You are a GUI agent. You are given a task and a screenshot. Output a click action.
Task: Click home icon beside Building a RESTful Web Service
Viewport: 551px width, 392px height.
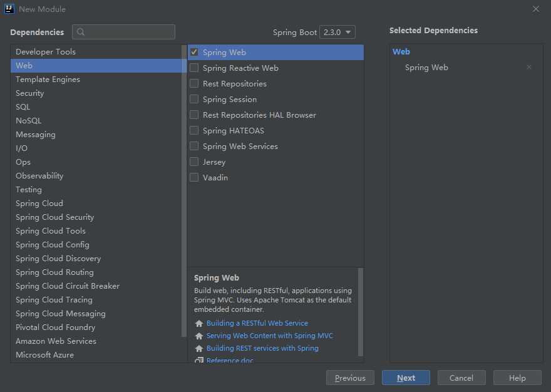199,323
